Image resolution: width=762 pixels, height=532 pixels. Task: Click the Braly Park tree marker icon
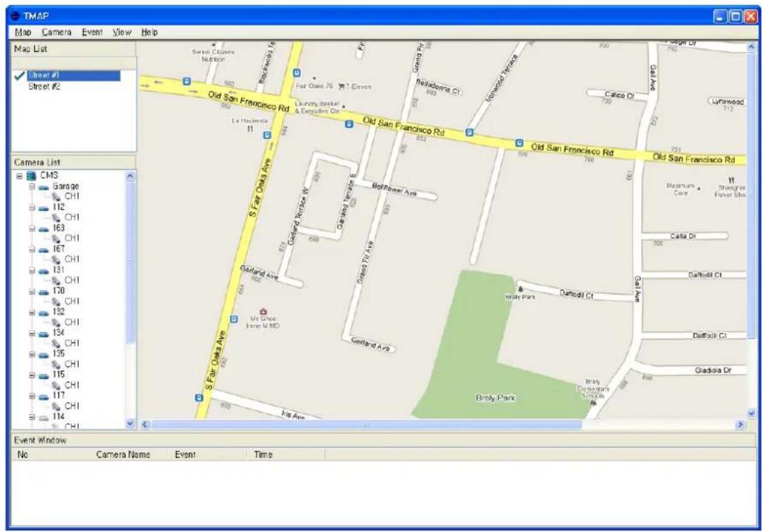tap(521, 289)
